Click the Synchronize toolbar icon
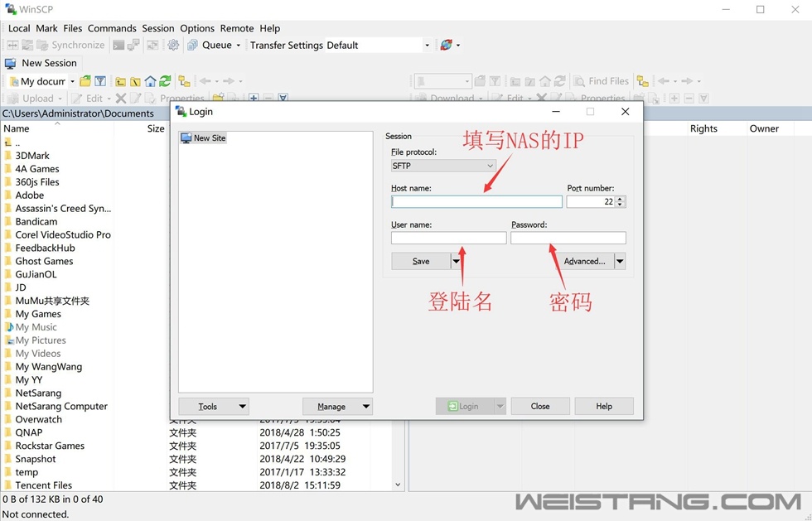The image size is (812, 521). (x=42, y=45)
